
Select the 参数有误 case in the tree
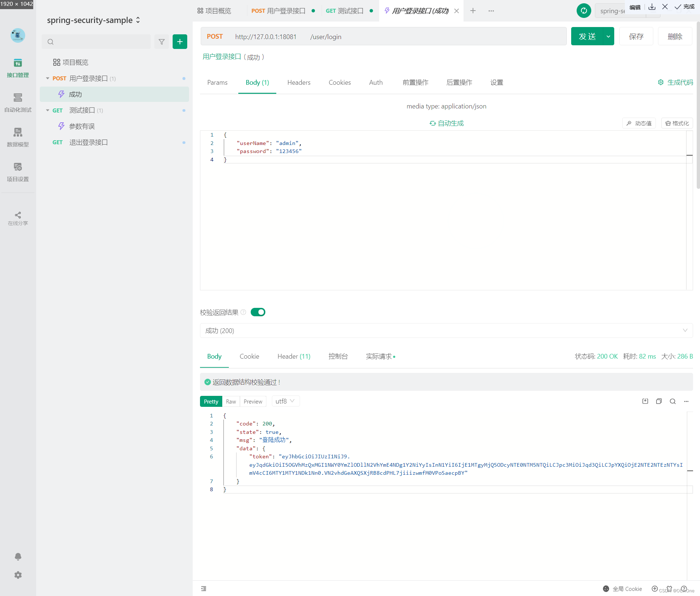pyautogui.click(x=114, y=126)
